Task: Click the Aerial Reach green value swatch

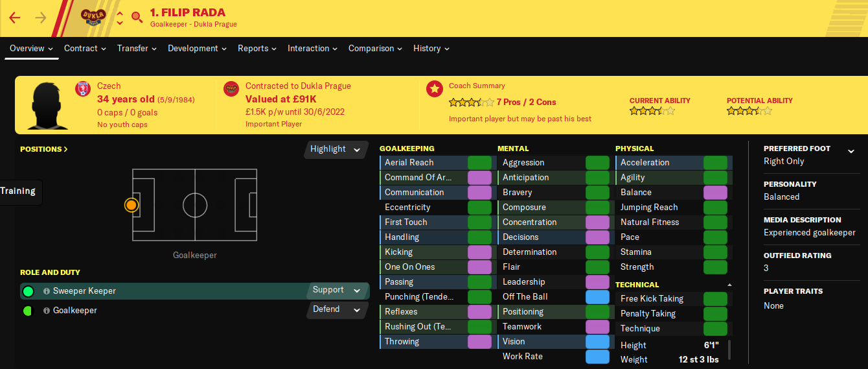Action: pyautogui.click(x=479, y=163)
